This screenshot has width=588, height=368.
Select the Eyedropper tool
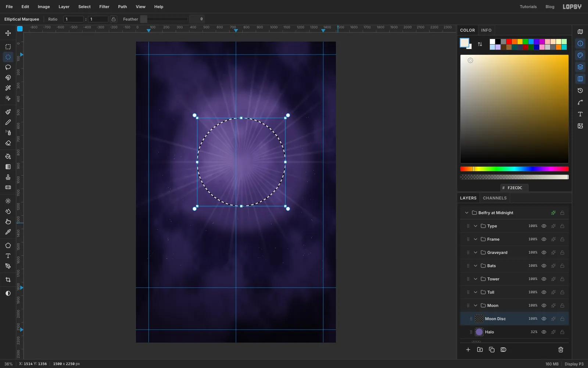point(8,232)
